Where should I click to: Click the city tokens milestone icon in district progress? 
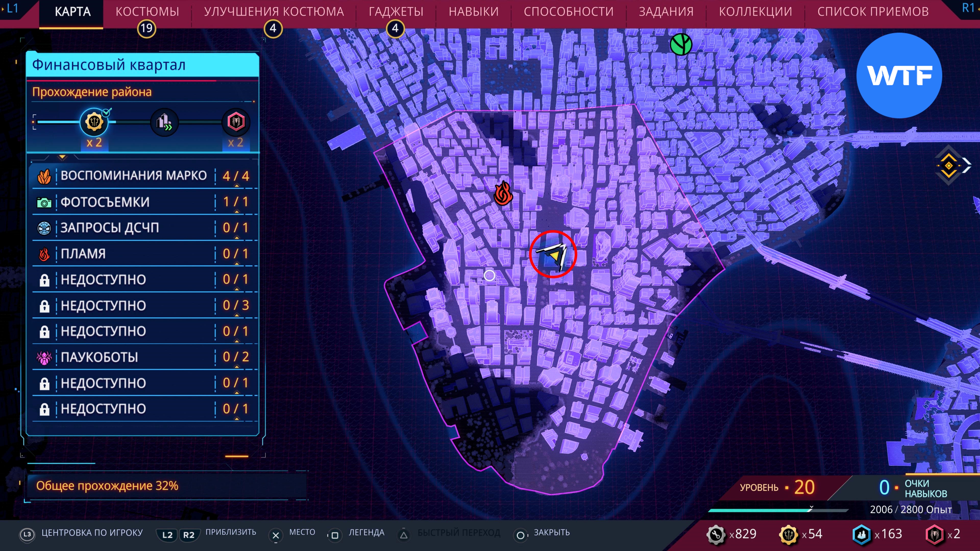[x=94, y=122]
